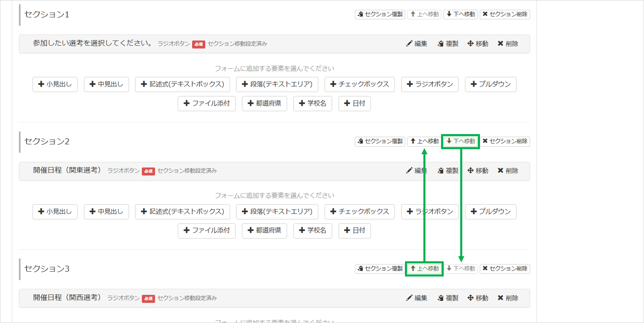Click the clipboard duplicate icon for 開催日程（関東選考）
This screenshot has height=323, width=644.
(x=440, y=171)
